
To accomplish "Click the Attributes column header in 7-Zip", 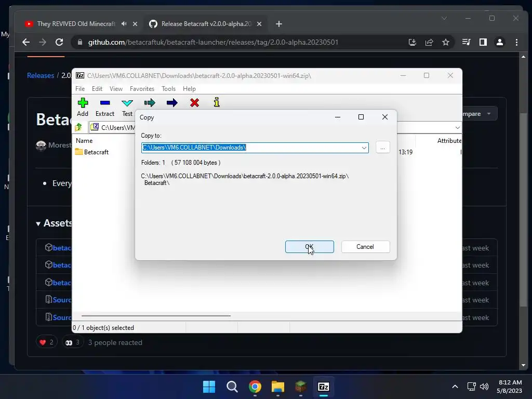I will (x=449, y=140).
